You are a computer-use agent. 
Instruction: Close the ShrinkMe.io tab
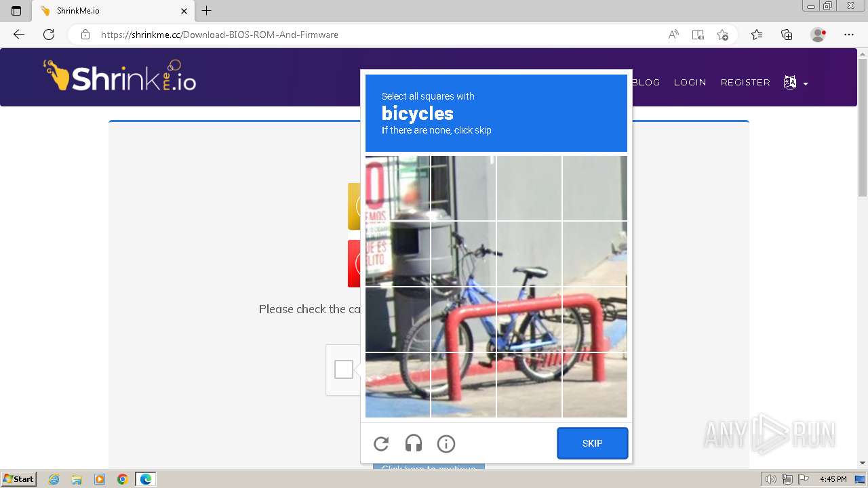click(184, 11)
